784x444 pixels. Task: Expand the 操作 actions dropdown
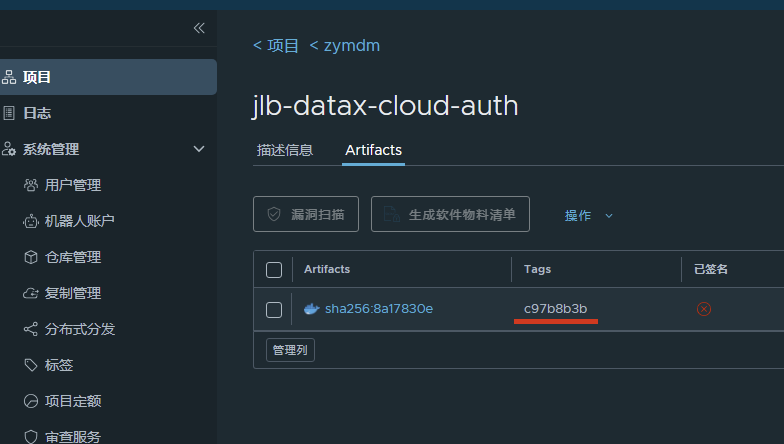(x=588, y=215)
